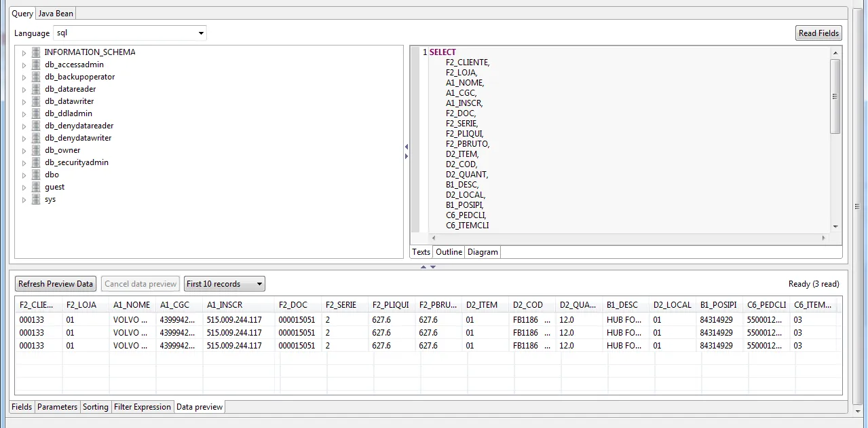
Task: Open the First 10 records dropdown
Action: [x=225, y=284]
